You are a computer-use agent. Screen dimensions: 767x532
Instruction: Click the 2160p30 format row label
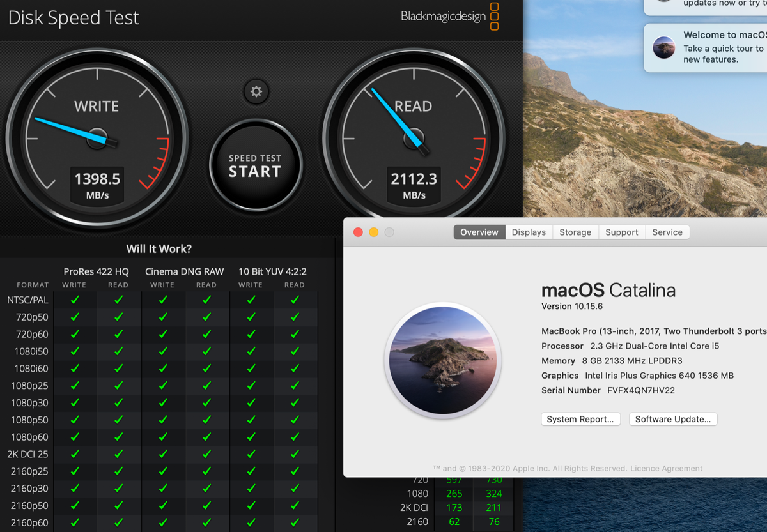pyautogui.click(x=29, y=489)
